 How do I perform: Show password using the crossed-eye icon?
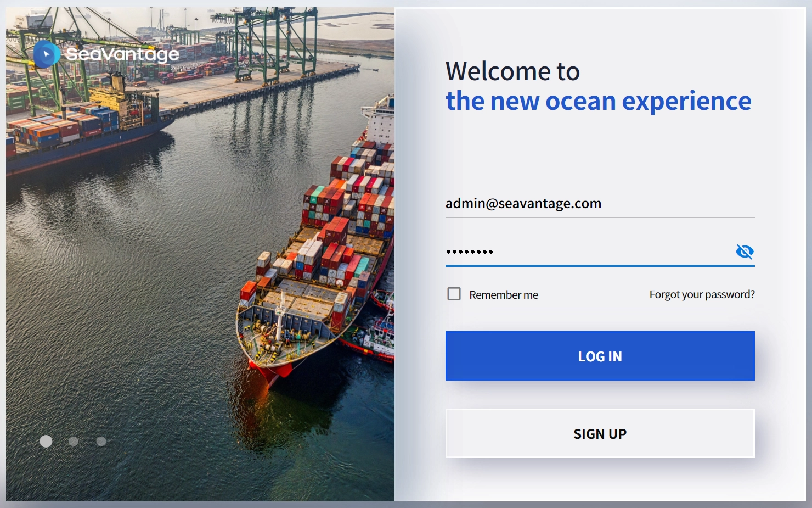pos(745,252)
